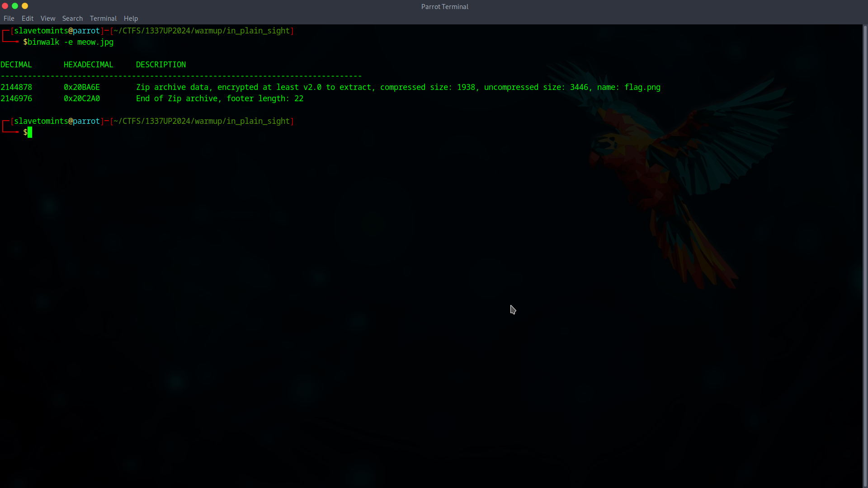Click the 'flag.png' file name
Screen dimensions: 868x488
pyautogui.click(x=642, y=87)
